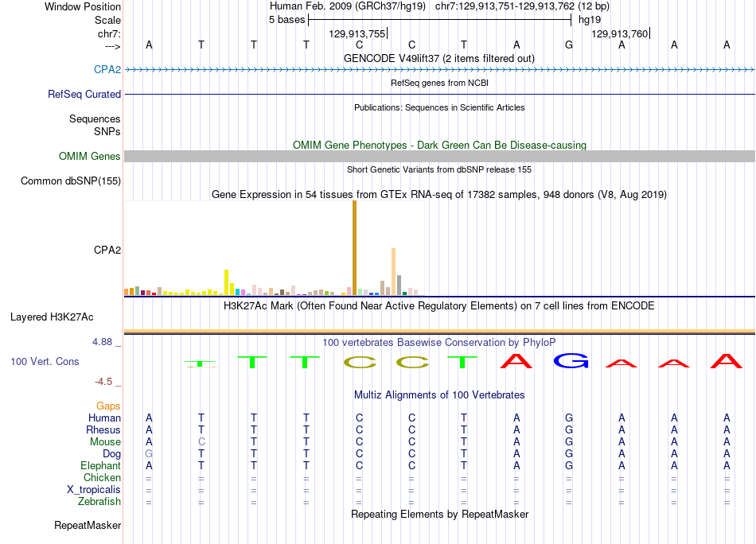This screenshot has width=756, height=544.
Task: Click the 'H3K27Ac Mark' ENCODE track title
Action: point(438,305)
